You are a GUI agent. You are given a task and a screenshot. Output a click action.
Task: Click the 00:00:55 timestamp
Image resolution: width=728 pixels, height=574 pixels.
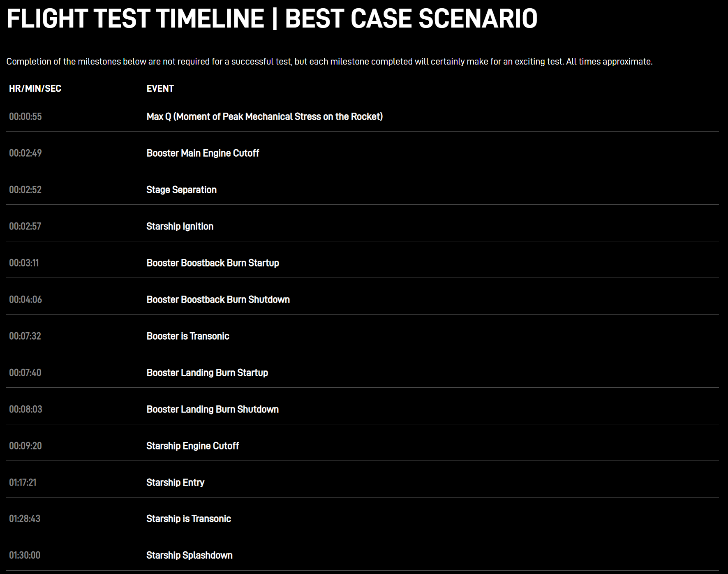point(25,116)
